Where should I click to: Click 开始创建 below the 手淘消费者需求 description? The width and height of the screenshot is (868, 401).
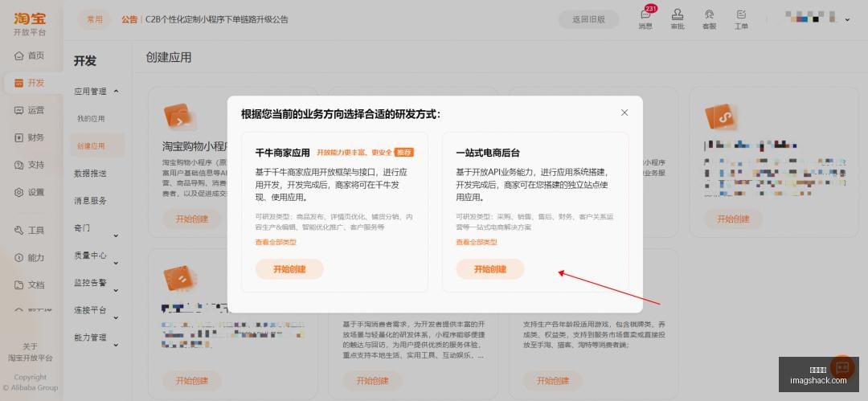[x=373, y=380]
